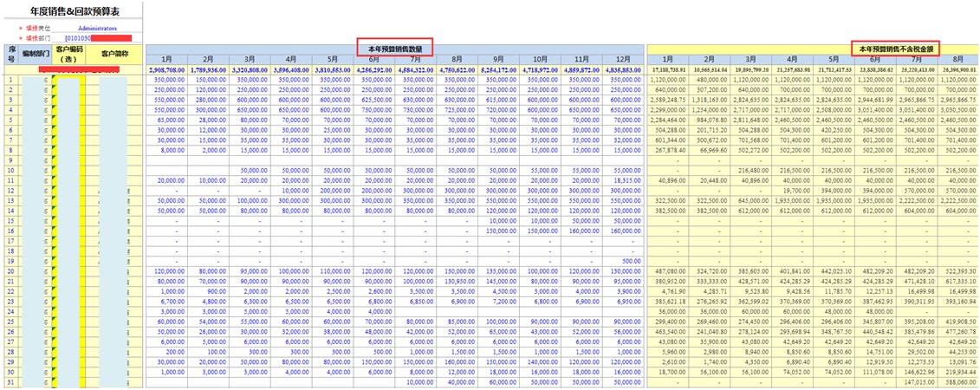Select the amount cell 645,000.00
Image resolution: width=980 pixels, height=390 pixels.
coord(751,200)
